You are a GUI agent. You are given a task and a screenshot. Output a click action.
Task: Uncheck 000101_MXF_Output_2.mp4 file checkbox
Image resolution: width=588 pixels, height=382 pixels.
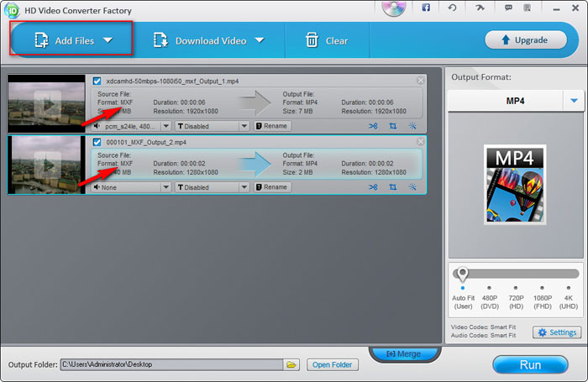[97, 142]
